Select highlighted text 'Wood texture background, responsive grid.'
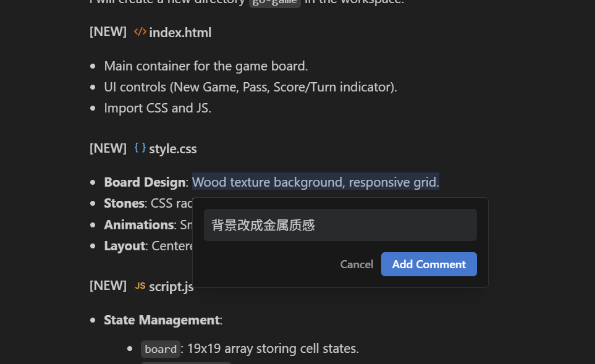 point(316,182)
